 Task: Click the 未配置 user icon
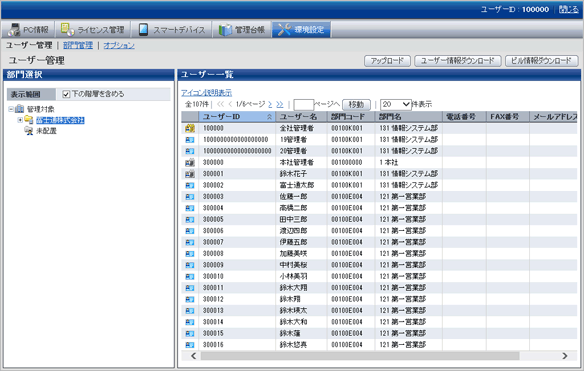(x=29, y=131)
